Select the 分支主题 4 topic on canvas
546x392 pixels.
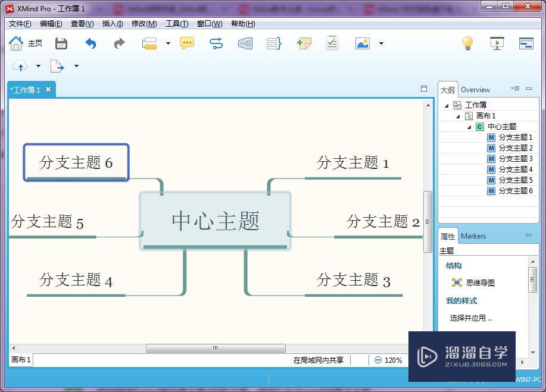point(76,283)
